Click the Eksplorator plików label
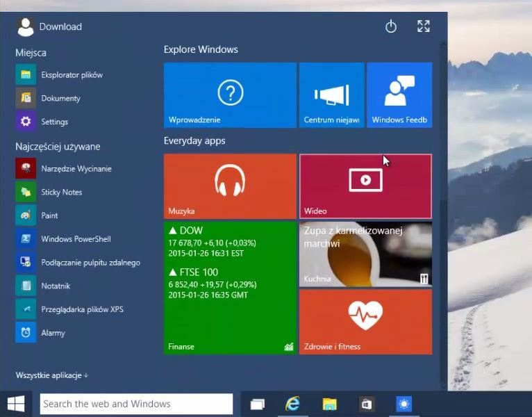532x417 pixels. pos(72,74)
